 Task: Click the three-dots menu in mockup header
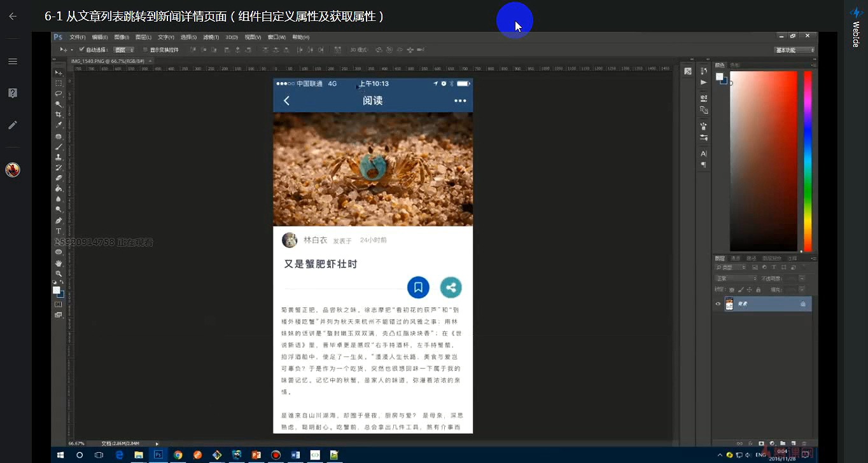(460, 100)
